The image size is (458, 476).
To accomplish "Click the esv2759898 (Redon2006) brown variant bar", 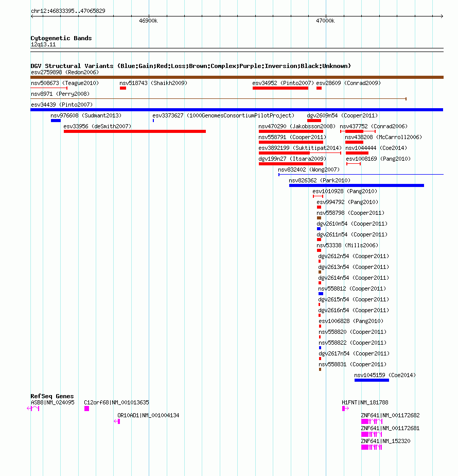I will coord(237,77).
